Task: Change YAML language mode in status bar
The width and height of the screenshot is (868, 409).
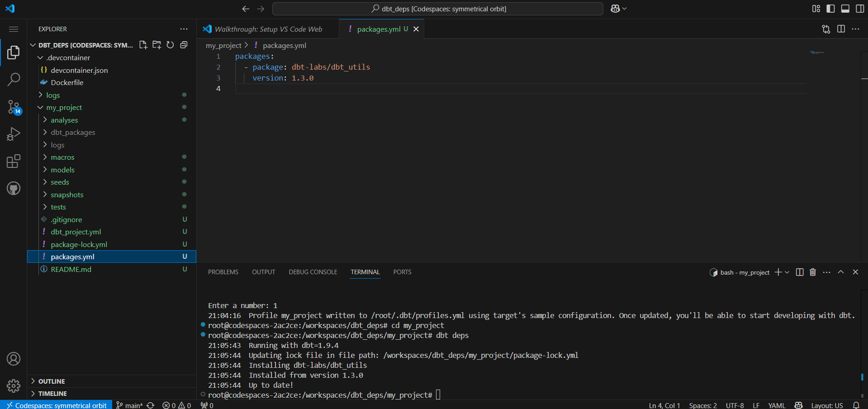Action: [x=777, y=405]
